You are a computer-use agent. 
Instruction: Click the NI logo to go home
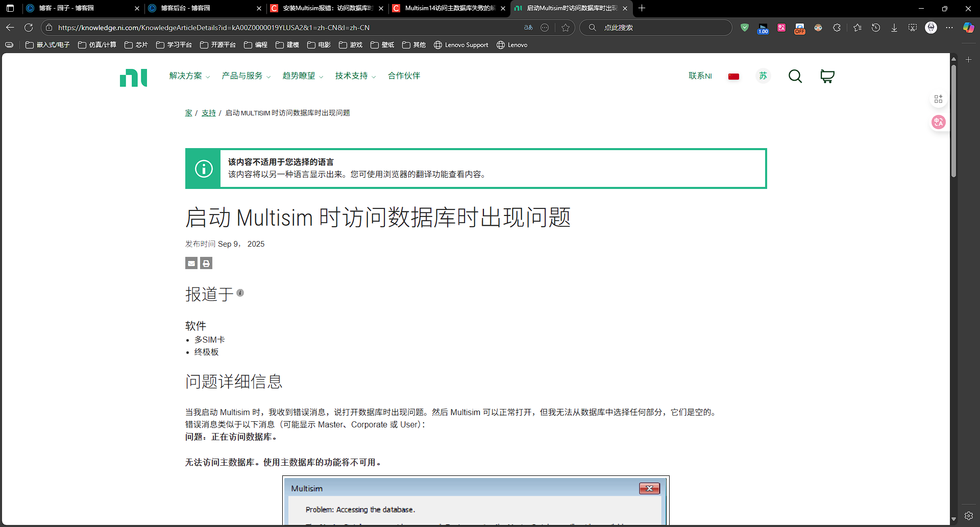click(x=134, y=78)
